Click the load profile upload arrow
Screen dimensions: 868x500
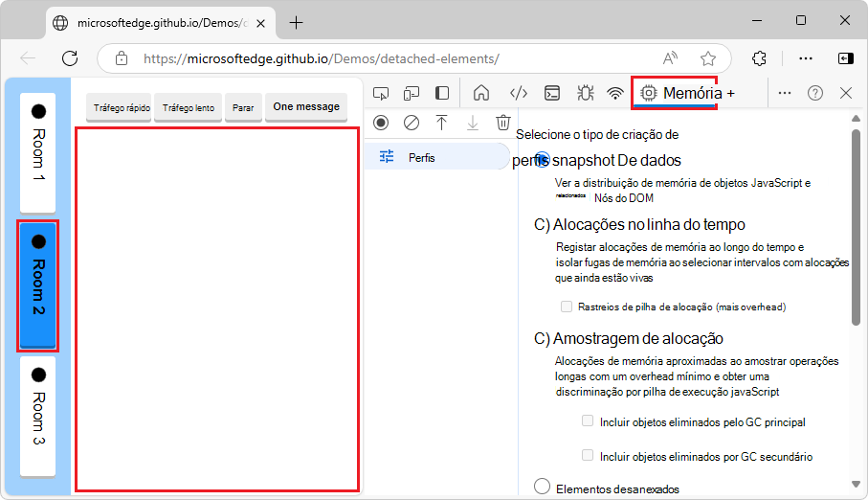(441, 123)
